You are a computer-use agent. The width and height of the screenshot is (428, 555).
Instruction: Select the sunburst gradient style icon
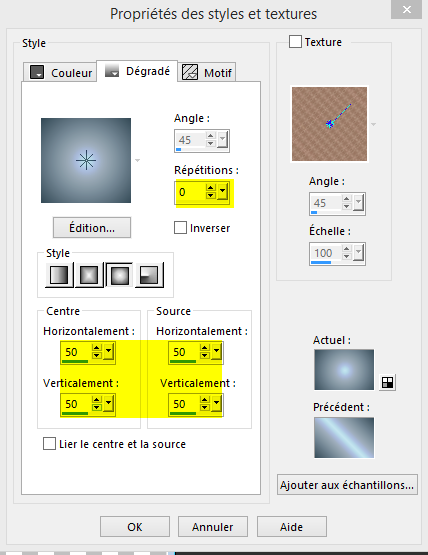119,275
